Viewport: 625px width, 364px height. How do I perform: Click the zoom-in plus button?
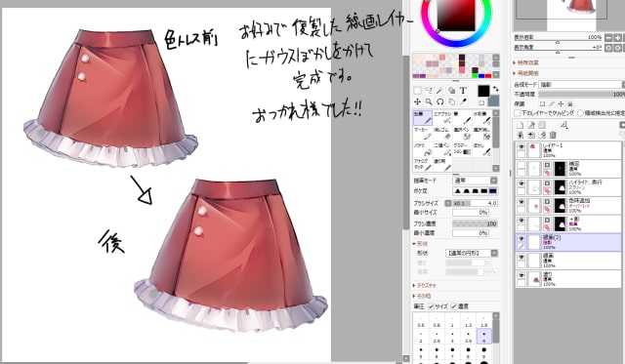617,37
